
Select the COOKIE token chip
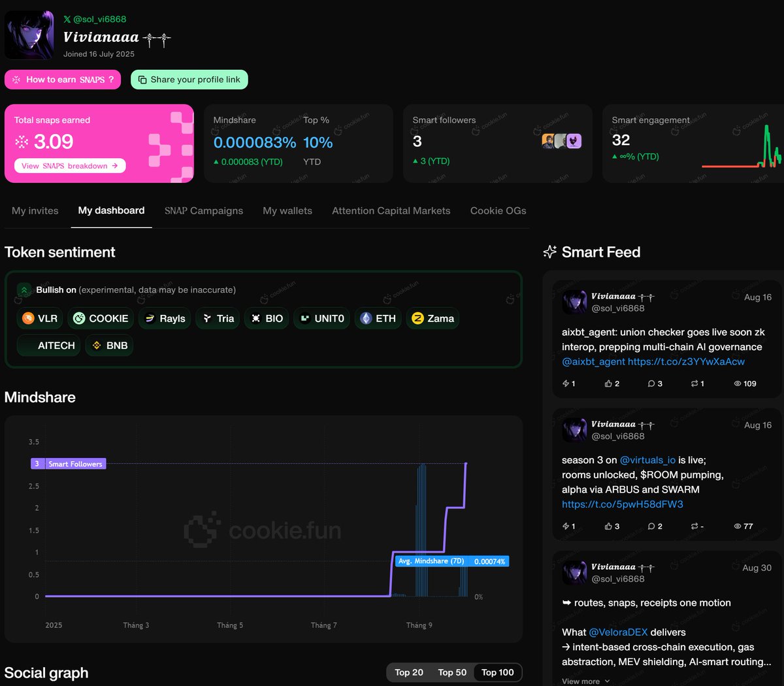pyautogui.click(x=101, y=318)
